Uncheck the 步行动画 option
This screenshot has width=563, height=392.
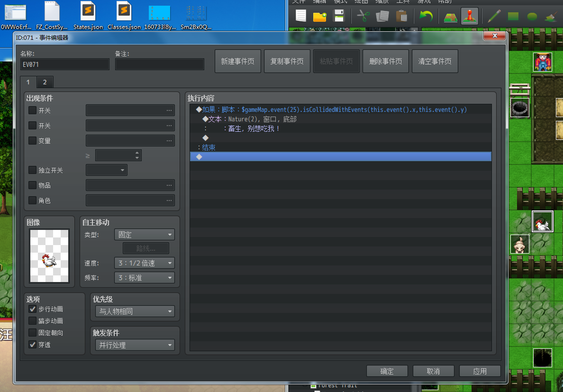point(32,309)
